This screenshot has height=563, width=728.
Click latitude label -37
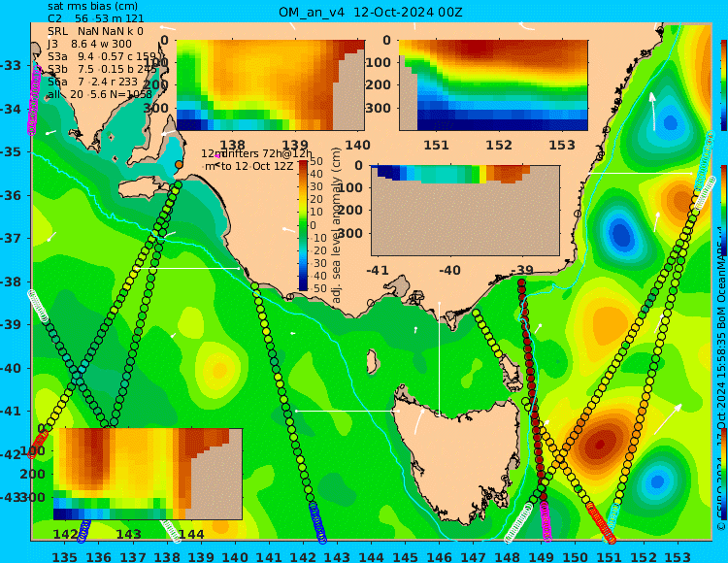11,238
